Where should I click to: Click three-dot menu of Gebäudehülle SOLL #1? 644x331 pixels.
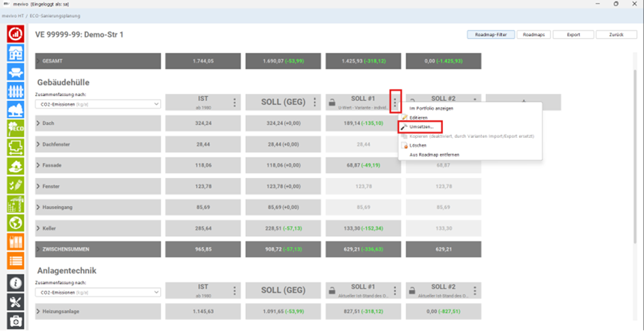tap(395, 102)
